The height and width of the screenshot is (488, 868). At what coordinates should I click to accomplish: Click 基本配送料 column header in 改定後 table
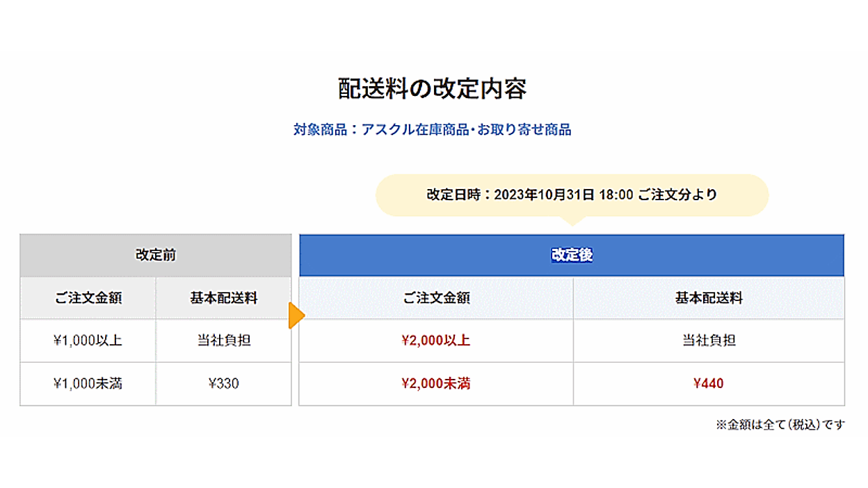[x=709, y=298]
